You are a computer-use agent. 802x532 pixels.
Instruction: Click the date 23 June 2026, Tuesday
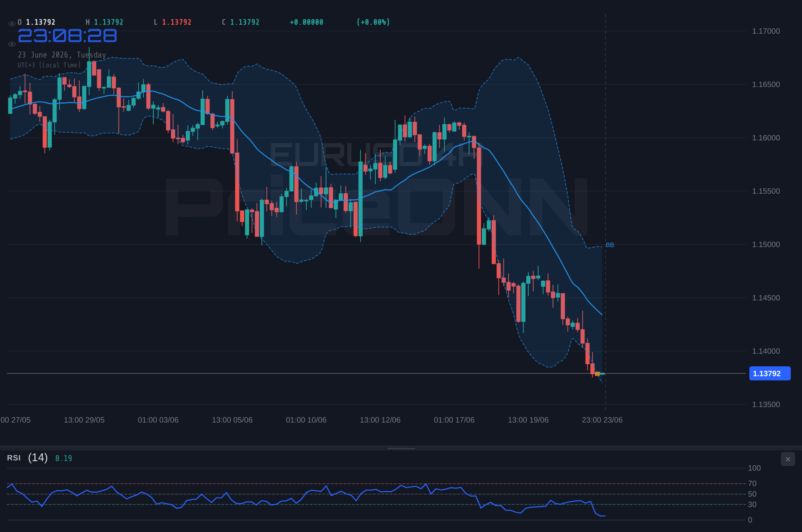click(x=62, y=55)
